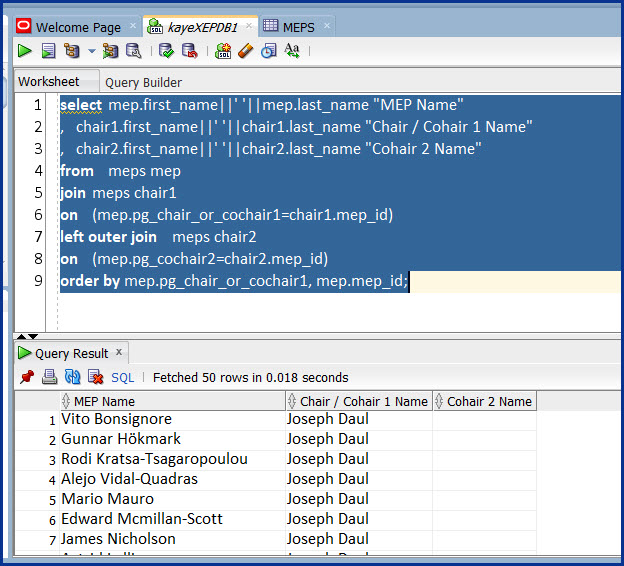Click the Explain Plan icon
Image resolution: width=624 pixels, height=566 pixels.
click(72, 51)
